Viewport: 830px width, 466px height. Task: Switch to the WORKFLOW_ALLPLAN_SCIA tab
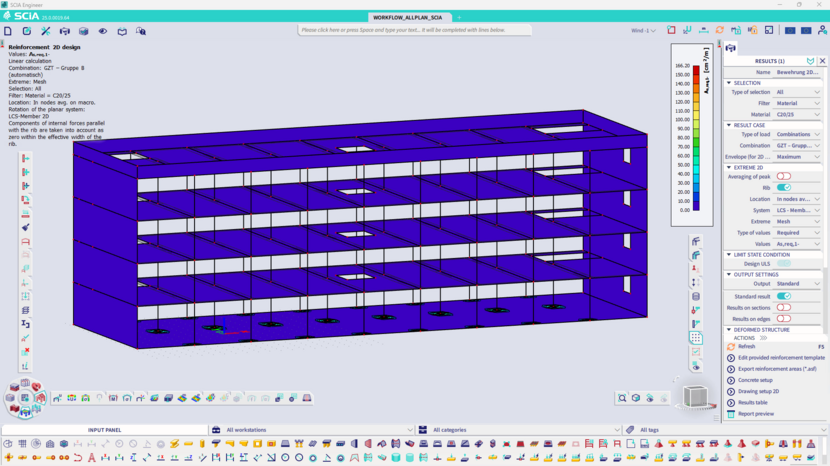408,17
